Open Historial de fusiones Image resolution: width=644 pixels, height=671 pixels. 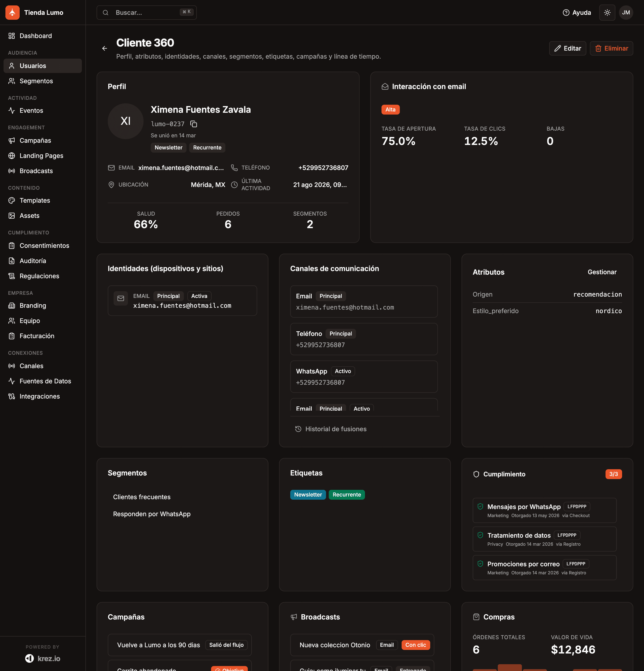pos(331,429)
